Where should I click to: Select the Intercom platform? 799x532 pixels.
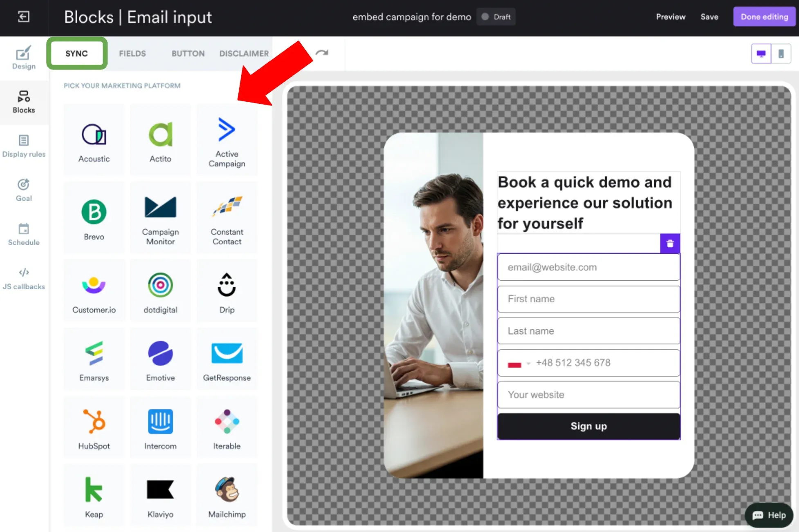pos(160,427)
